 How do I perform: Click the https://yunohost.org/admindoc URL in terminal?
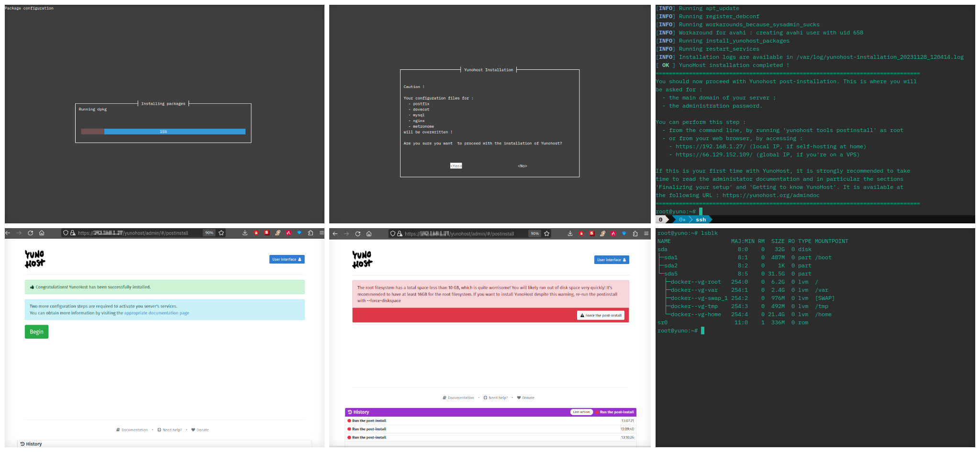[770, 195]
